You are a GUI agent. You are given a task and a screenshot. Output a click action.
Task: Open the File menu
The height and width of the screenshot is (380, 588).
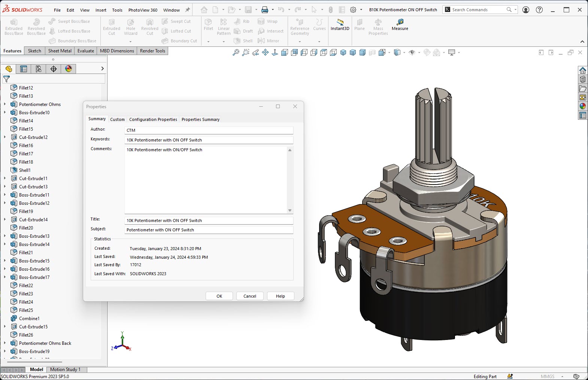(x=57, y=10)
